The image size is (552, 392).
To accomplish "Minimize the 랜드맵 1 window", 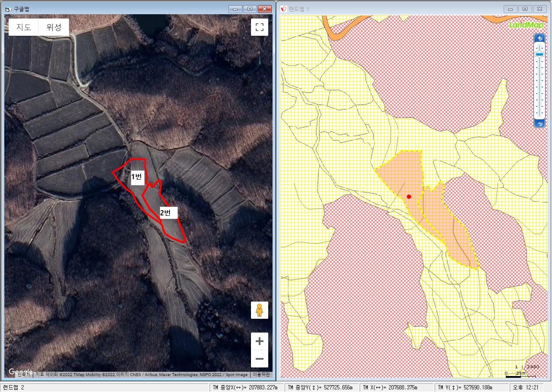I will pyautogui.click(x=511, y=9).
